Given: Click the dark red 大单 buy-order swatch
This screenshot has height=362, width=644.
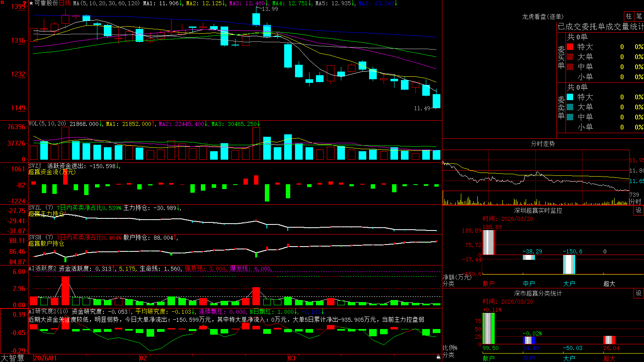Looking at the screenshot, I should pyautogui.click(x=570, y=57).
